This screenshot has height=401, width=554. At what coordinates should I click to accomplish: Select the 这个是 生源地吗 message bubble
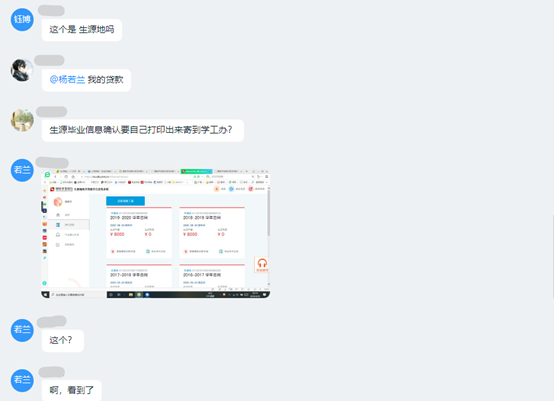82,30
